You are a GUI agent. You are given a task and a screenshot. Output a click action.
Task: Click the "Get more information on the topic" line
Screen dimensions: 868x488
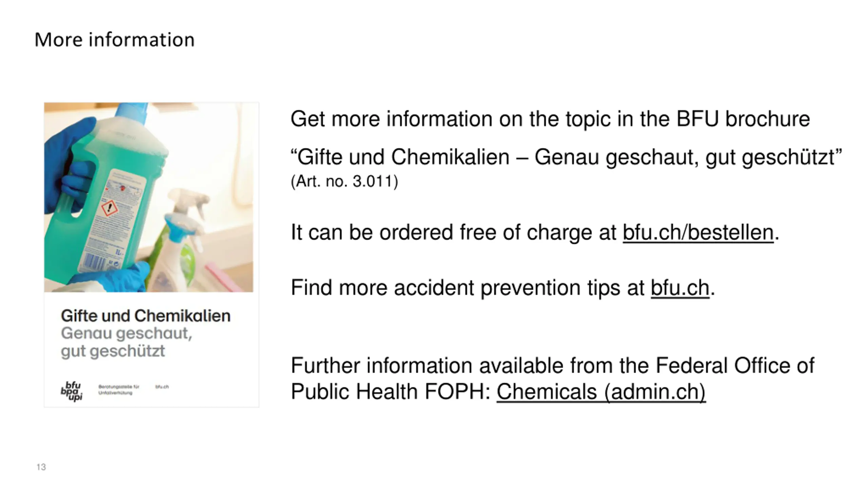pyautogui.click(x=550, y=119)
